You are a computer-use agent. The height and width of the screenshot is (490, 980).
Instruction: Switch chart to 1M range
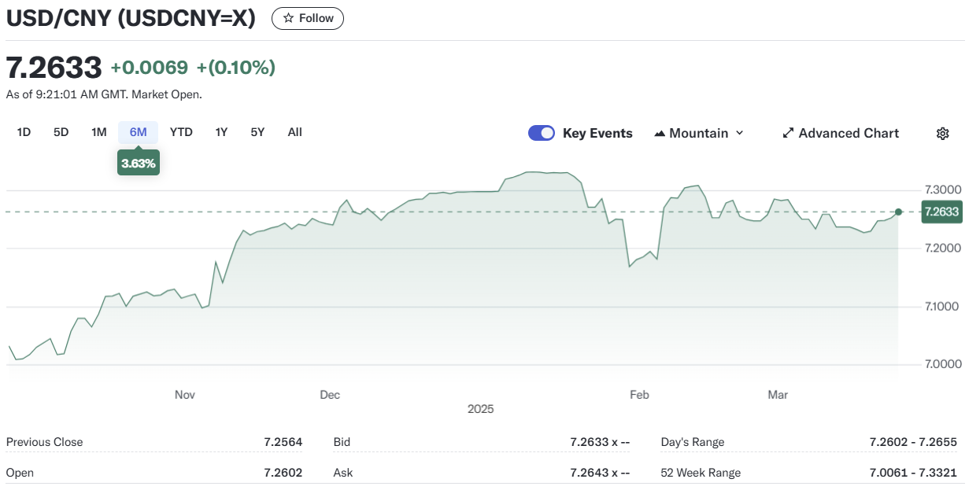pyautogui.click(x=98, y=132)
